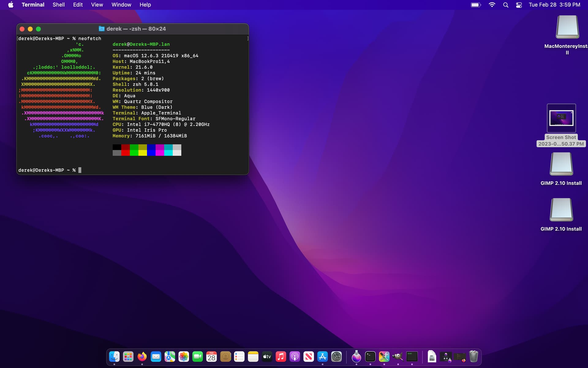The image size is (588, 368).
Task: Open the News app icon
Action: pos(309,357)
